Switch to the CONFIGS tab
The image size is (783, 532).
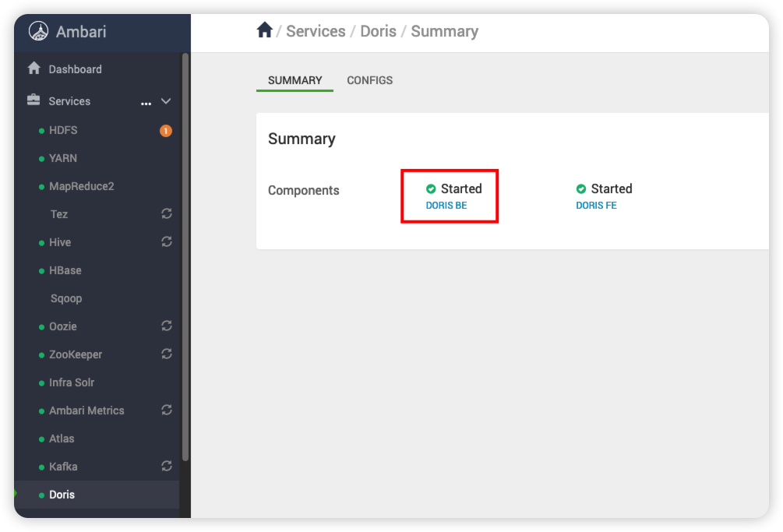[369, 80]
